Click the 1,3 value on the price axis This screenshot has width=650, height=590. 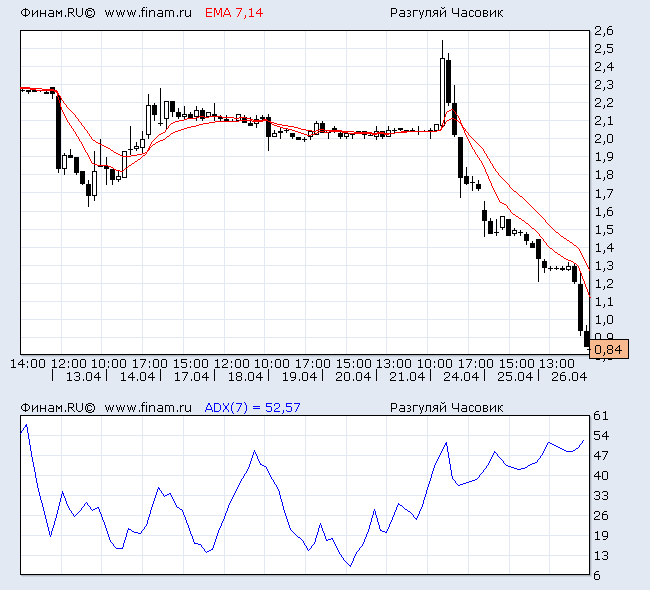[604, 265]
